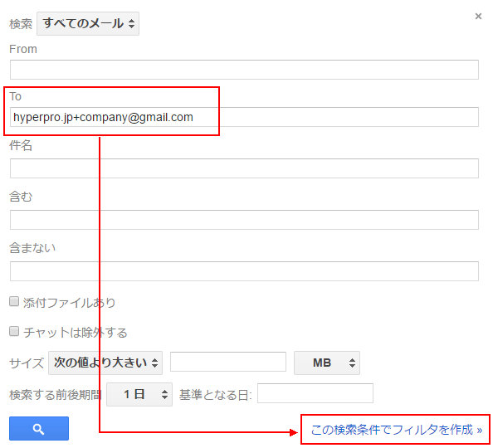This screenshot has width=493, height=448.
Task: Click the 件名 field label
Action: pyautogui.click(x=21, y=145)
